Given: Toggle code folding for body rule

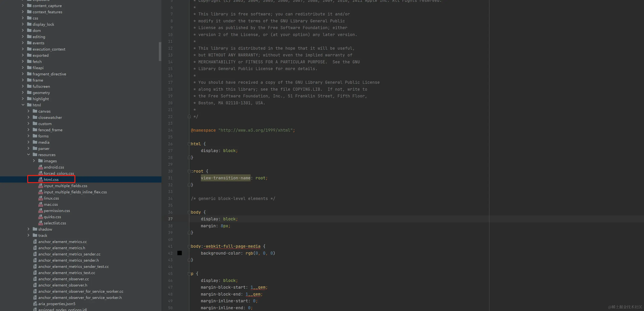Looking at the screenshot, I should coord(189,212).
